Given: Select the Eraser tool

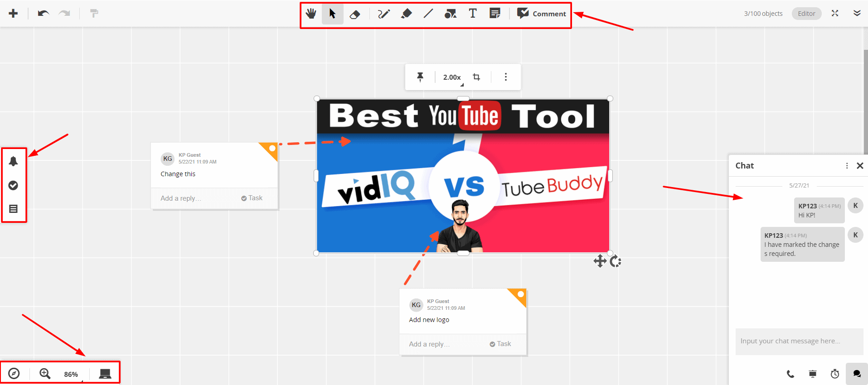Looking at the screenshot, I should [x=355, y=14].
